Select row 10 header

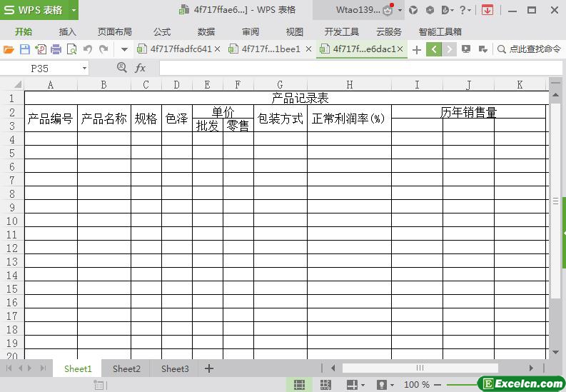coord(12,221)
